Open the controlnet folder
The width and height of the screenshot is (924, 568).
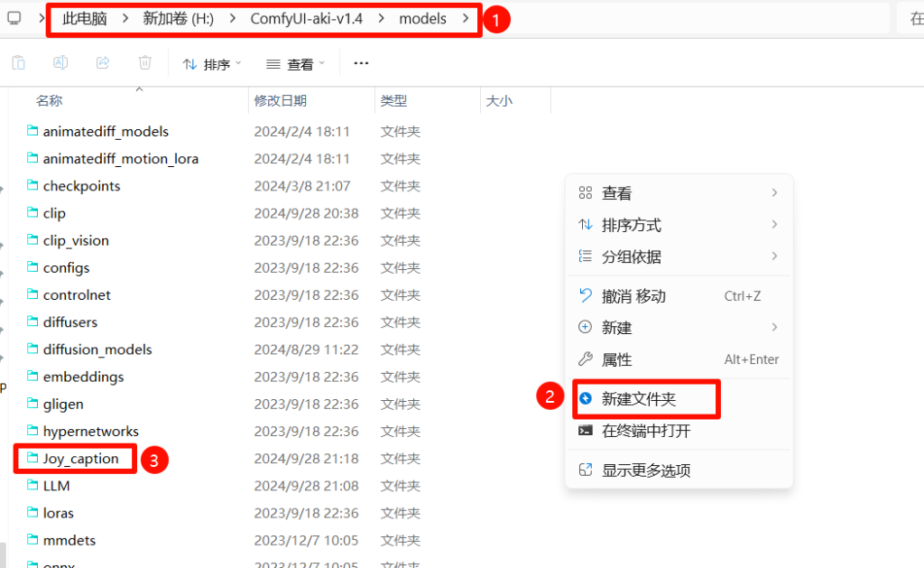[x=77, y=294]
